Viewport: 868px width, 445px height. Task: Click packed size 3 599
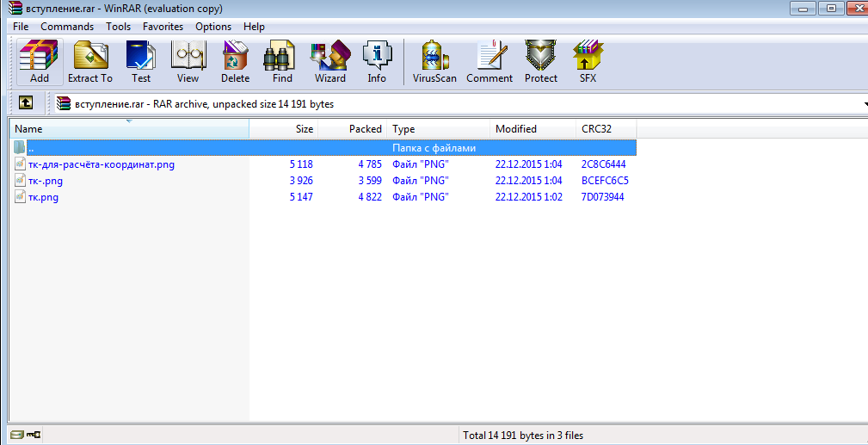(x=370, y=181)
